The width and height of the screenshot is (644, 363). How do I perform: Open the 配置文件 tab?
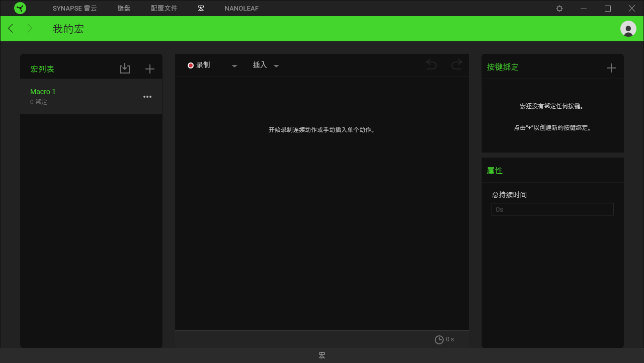(x=164, y=8)
